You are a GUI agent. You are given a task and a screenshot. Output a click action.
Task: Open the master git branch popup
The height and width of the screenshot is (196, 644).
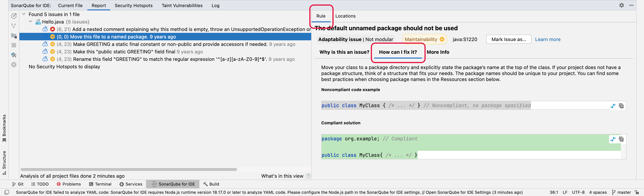[621, 192]
